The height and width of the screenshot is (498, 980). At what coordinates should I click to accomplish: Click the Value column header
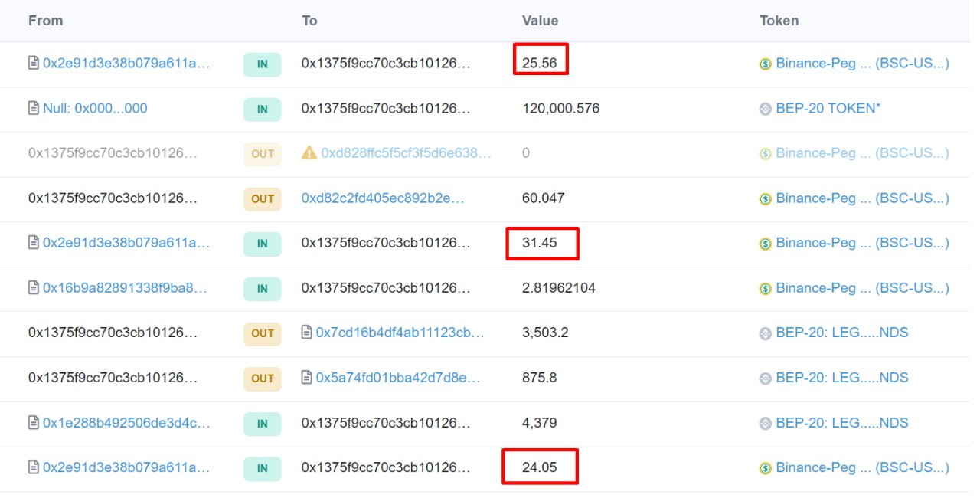click(540, 21)
